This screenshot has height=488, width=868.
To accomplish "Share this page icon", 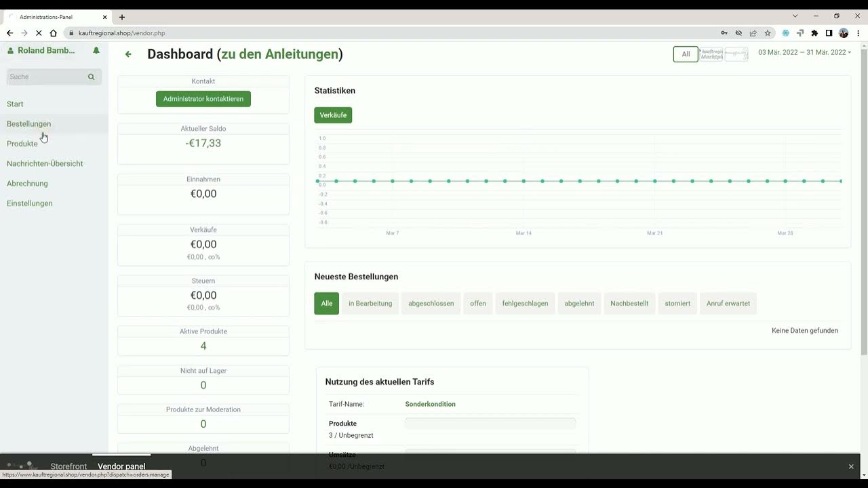I will [753, 33].
